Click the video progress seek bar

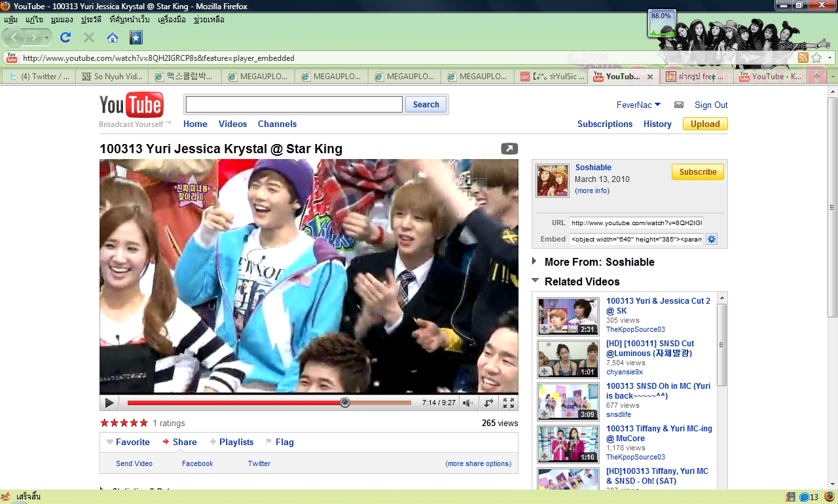coord(269,403)
